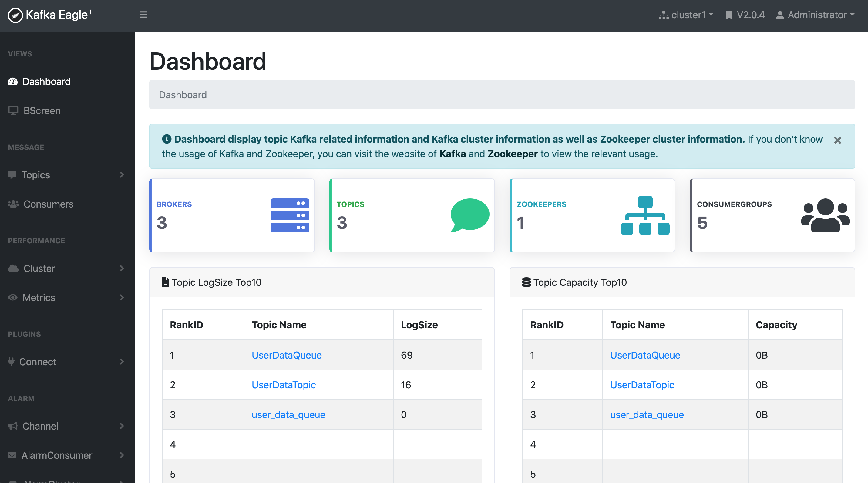Click the user_data_queue row in LogSize table
The image size is (868, 483).
[x=288, y=415]
